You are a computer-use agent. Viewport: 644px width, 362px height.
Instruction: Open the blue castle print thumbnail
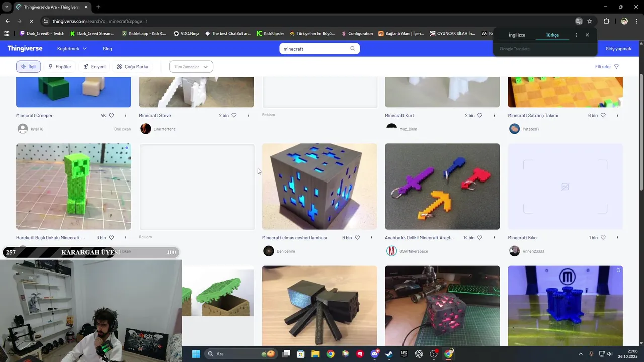point(565,306)
